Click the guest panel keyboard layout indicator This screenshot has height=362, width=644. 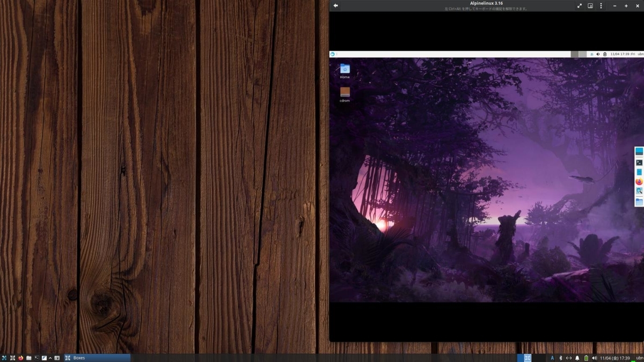[x=592, y=54]
